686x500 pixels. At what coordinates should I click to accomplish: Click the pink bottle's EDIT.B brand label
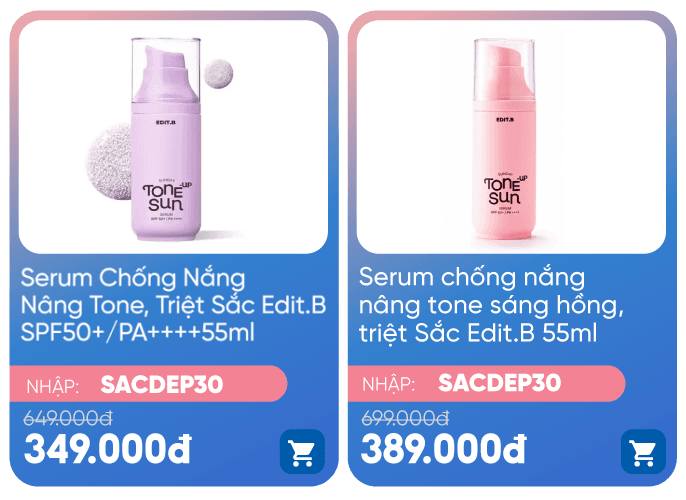click(x=505, y=119)
